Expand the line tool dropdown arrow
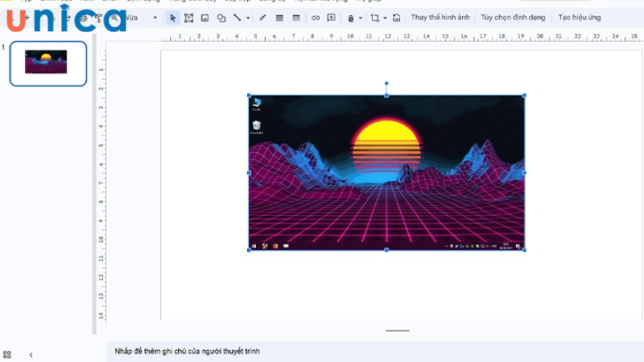Viewport: 644px width, 362px height. tap(247, 18)
